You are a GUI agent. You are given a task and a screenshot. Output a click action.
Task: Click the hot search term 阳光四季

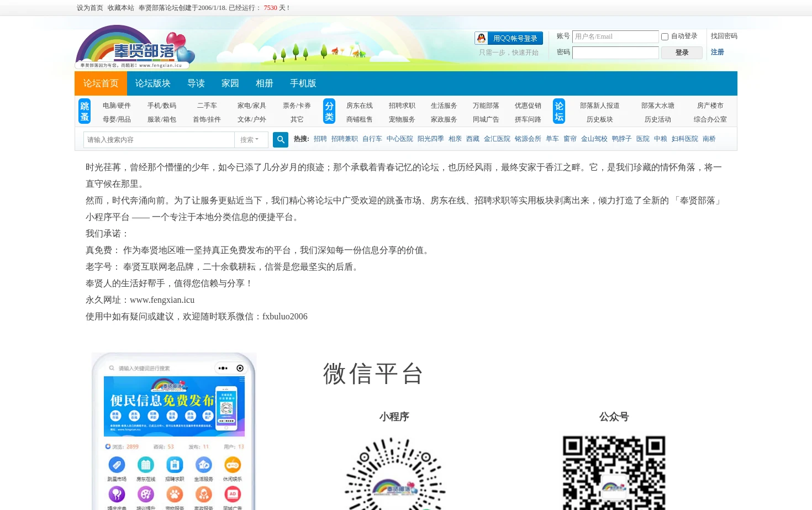pyautogui.click(x=431, y=139)
